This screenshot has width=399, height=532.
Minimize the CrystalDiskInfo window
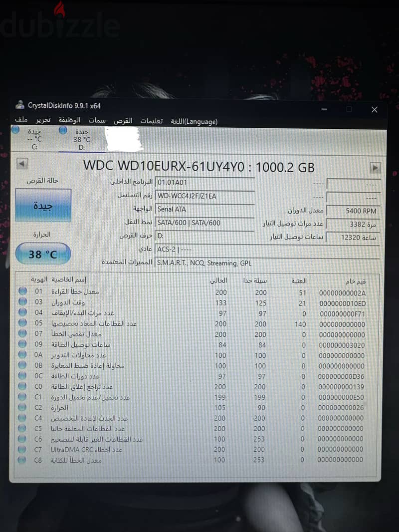pyautogui.click(x=324, y=109)
